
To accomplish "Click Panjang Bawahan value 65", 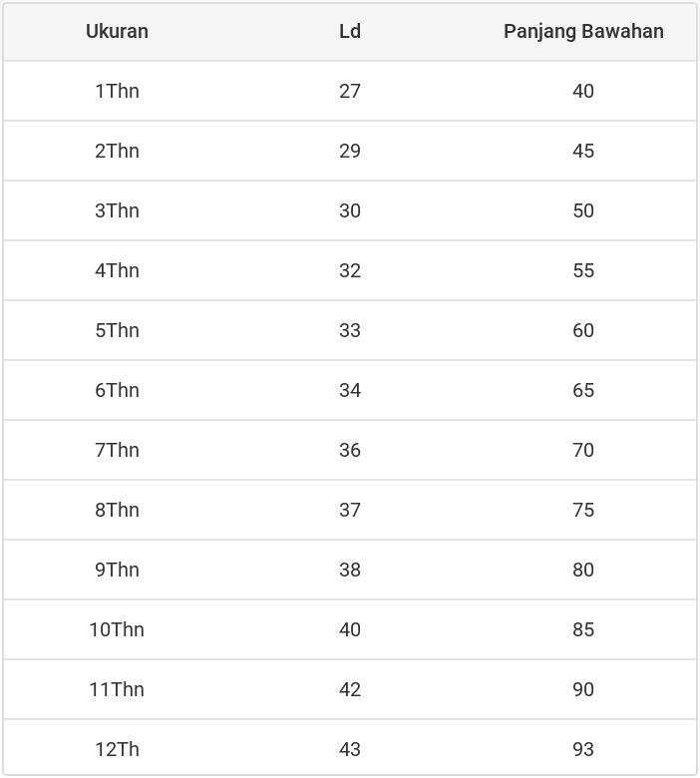I will (x=583, y=390).
